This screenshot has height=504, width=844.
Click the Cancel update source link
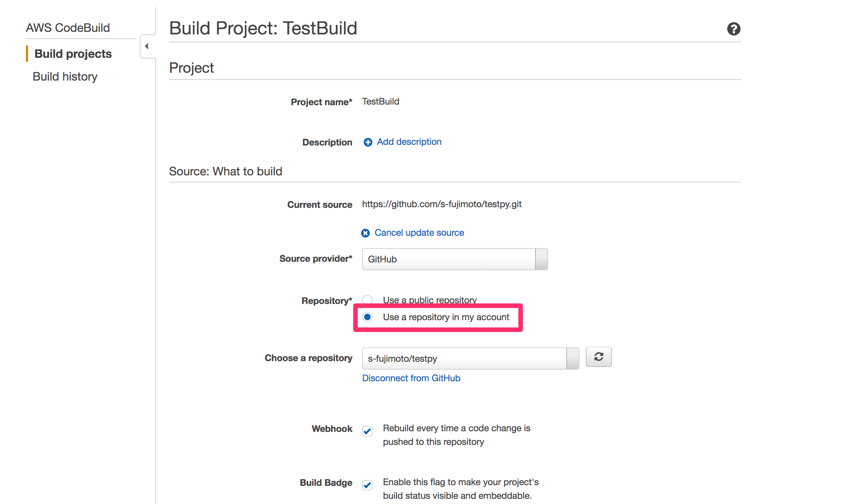[x=419, y=233]
